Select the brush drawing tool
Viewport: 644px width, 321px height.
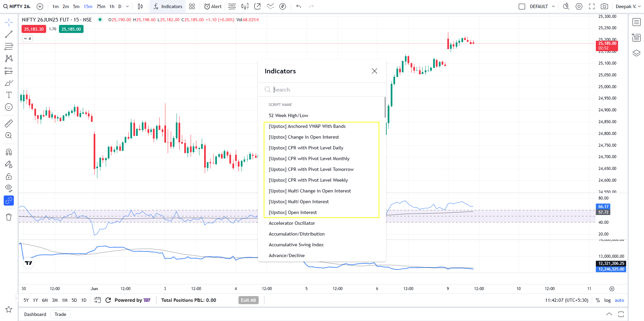pyautogui.click(x=9, y=83)
